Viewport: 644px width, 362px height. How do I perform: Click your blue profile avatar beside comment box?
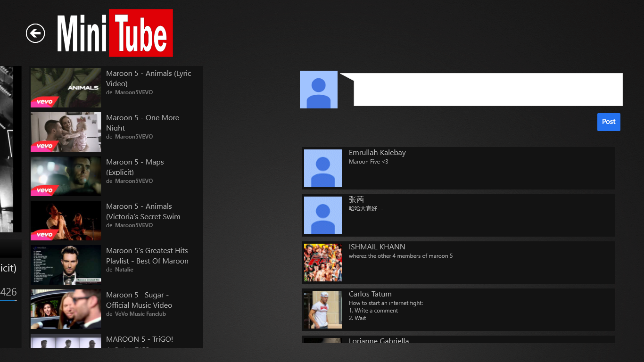click(x=319, y=90)
